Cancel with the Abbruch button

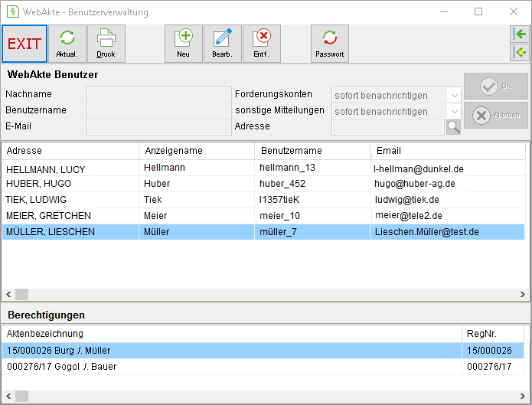point(496,116)
